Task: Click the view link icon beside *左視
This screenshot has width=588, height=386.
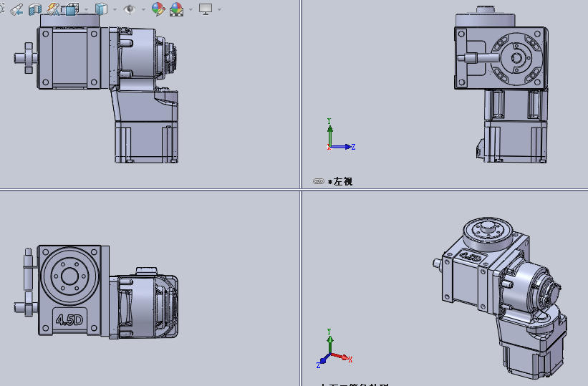Action: (x=319, y=182)
